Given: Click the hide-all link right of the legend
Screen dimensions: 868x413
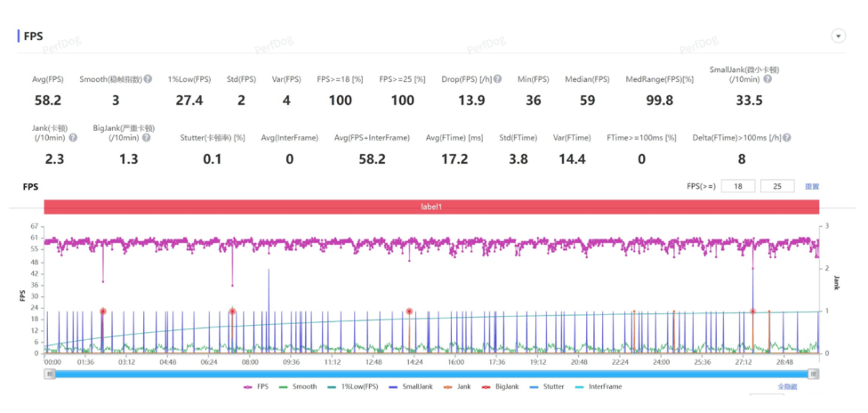Looking at the screenshot, I should tap(788, 387).
